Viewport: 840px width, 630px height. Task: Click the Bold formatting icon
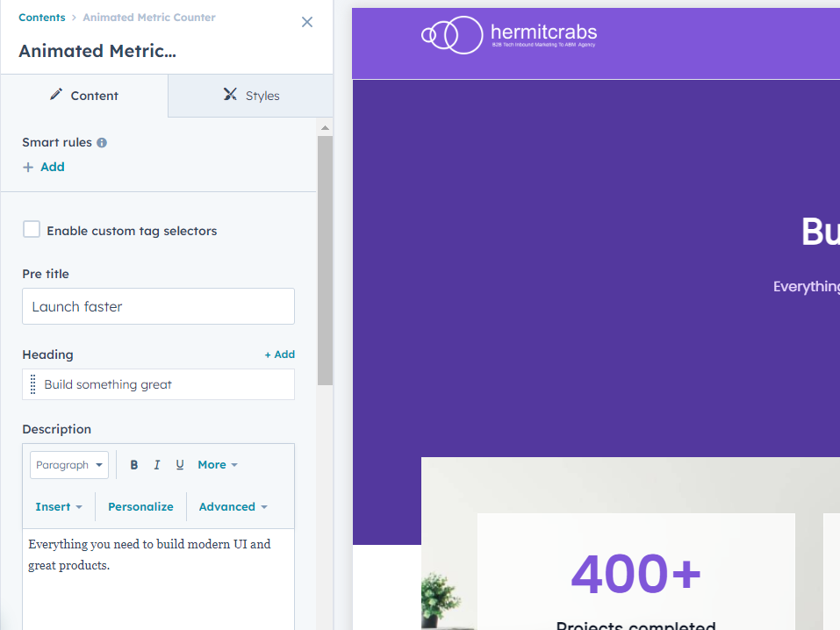click(x=134, y=465)
